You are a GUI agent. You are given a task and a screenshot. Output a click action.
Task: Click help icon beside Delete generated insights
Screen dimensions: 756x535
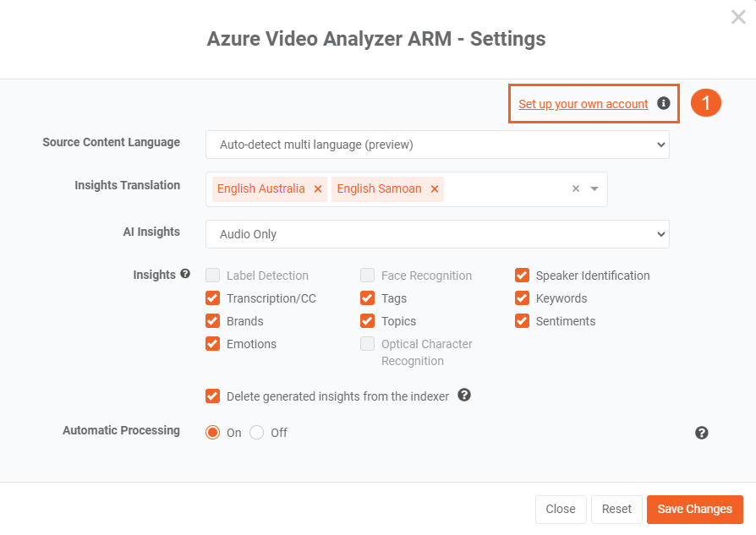[x=463, y=396]
